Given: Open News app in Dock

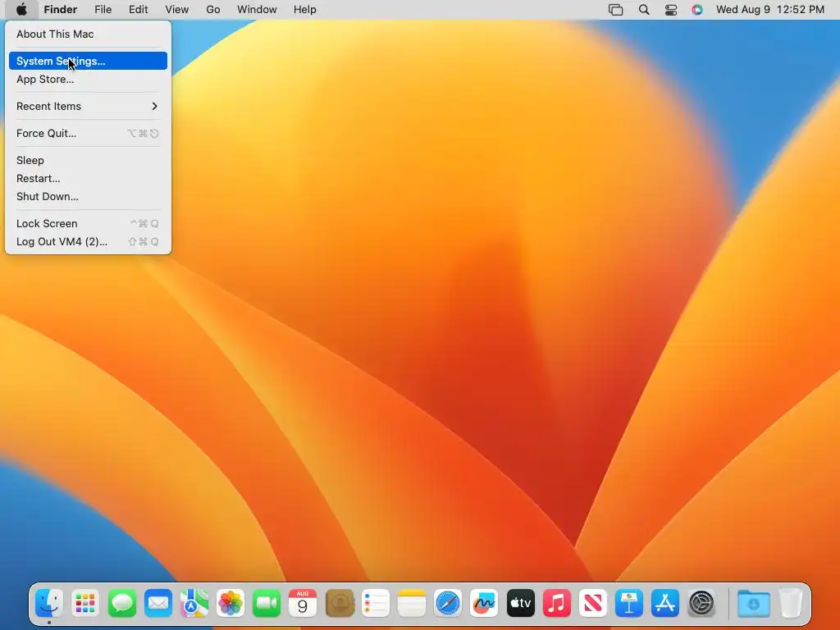Looking at the screenshot, I should pyautogui.click(x=592, y=603).
